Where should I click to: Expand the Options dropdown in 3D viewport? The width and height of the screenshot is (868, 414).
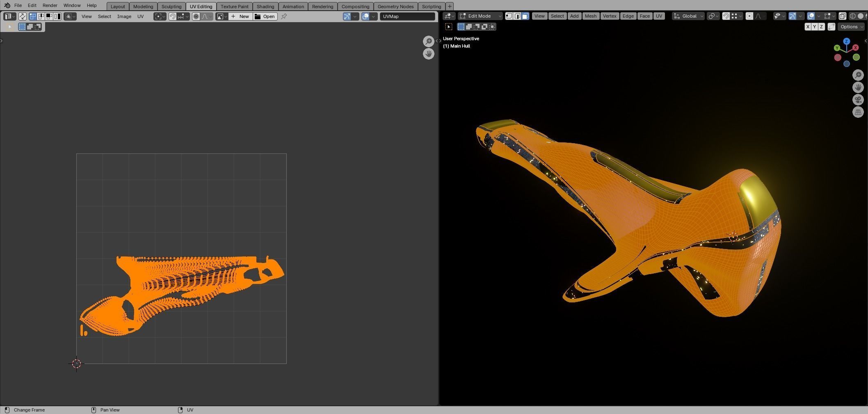851,27
